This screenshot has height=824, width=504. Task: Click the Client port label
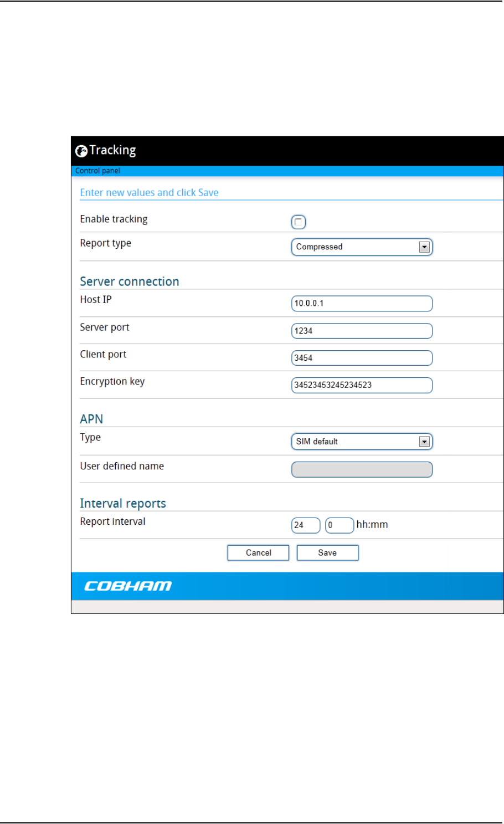tap(103, 355)
